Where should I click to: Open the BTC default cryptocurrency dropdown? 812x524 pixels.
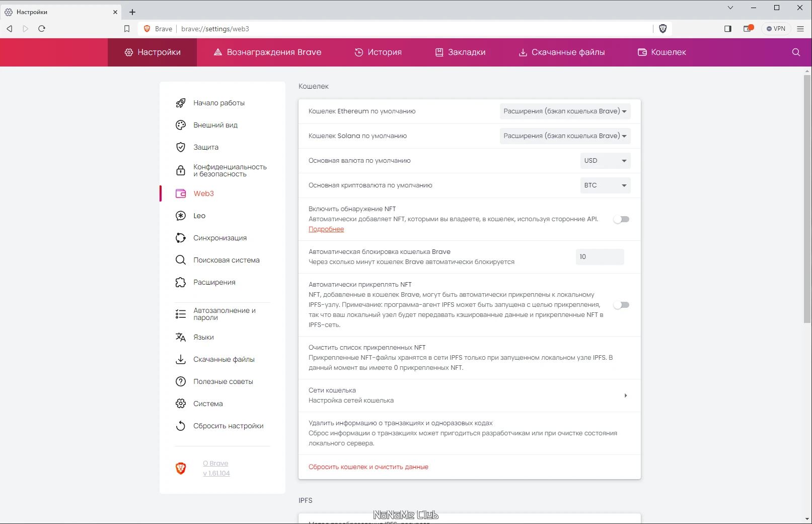click(x=605, y=185)
